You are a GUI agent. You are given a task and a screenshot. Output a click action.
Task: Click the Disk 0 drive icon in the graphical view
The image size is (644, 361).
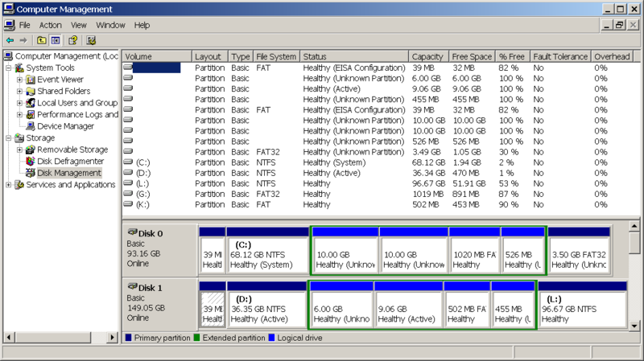point(132,232)
